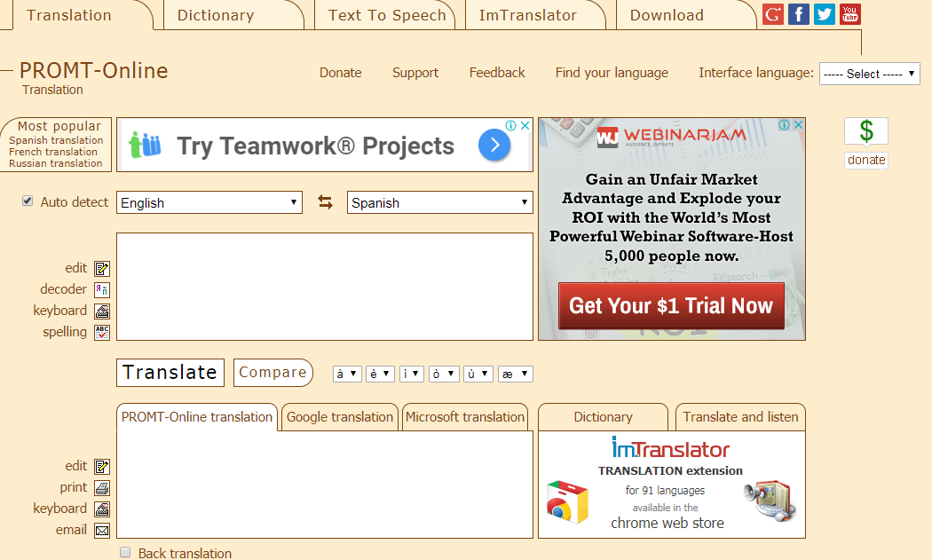Select the Google translation tab
The image size is (932, 560).
pyautogui.click(x=340, y=417)
